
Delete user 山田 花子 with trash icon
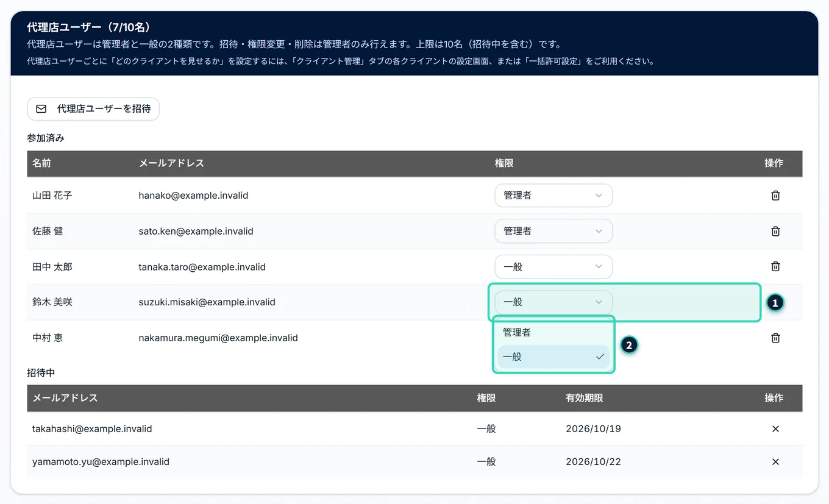(775, 196)
